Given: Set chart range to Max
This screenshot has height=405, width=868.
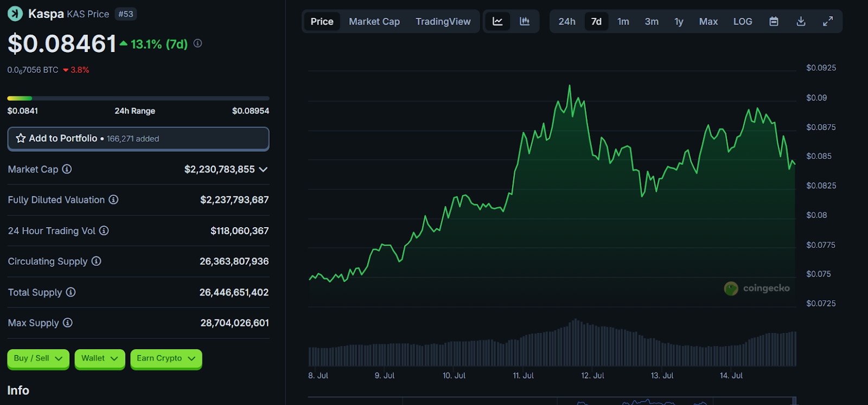Looking at the screenshot, I should pos(709,21).
